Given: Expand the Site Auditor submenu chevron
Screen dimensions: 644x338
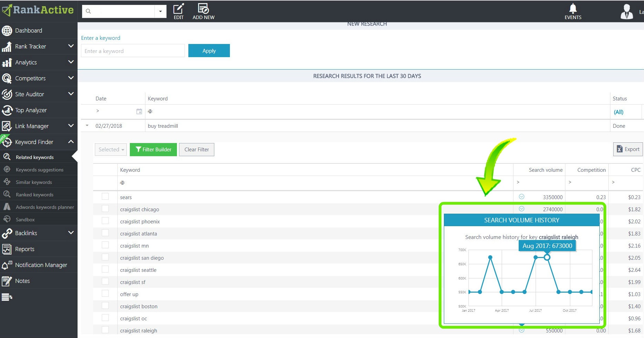Looking at the screenshot, I should tap(71, 94).
